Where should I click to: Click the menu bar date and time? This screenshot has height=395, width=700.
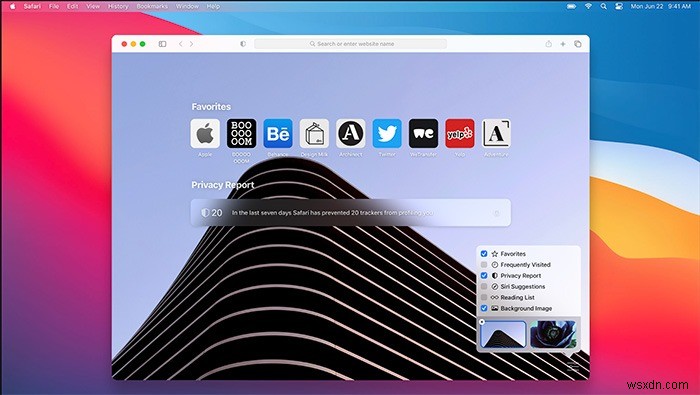[660, 6]
